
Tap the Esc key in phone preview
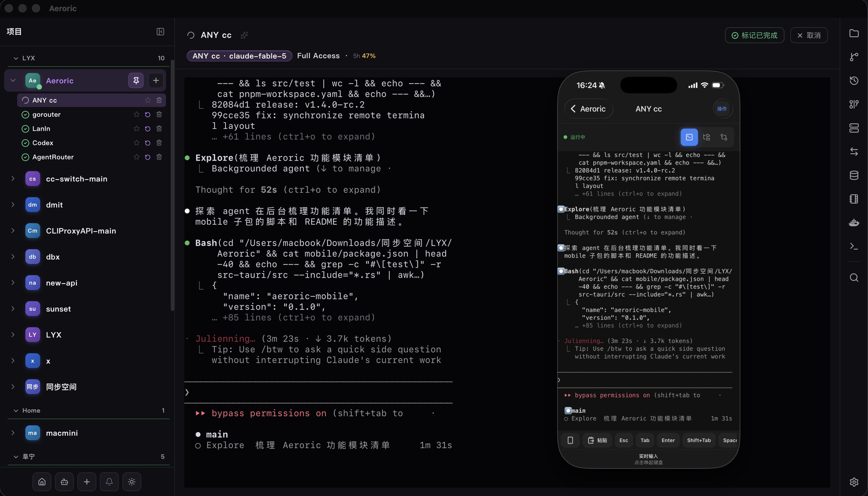coord(623,440)
